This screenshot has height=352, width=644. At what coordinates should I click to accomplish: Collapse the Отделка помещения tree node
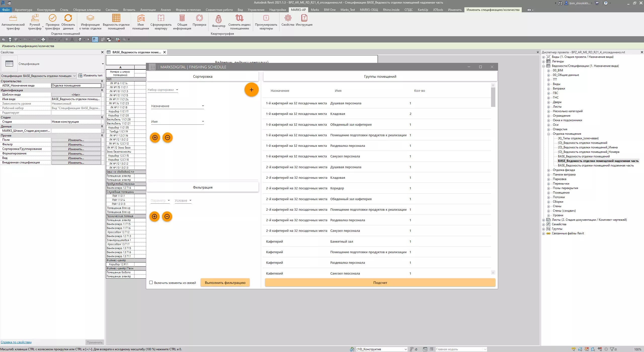549,134
